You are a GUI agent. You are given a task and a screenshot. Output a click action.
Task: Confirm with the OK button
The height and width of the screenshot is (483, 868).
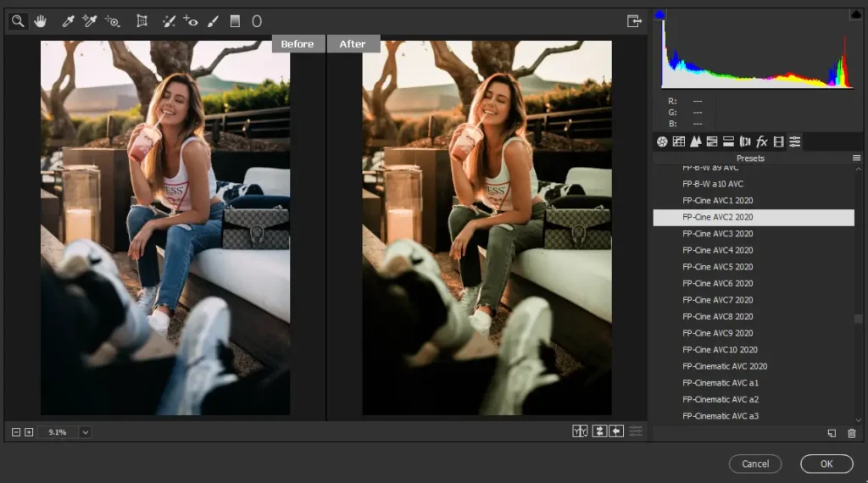coord(826,464)
